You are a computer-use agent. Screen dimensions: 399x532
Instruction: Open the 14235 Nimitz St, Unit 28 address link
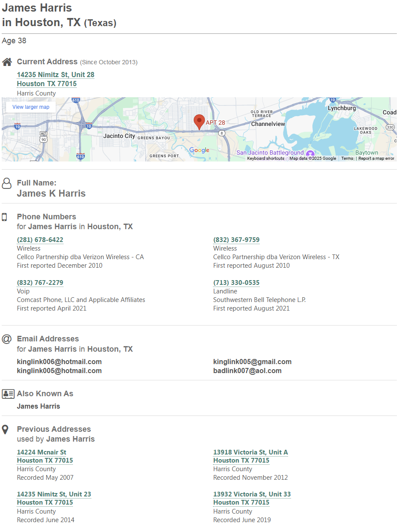point(56,75)
